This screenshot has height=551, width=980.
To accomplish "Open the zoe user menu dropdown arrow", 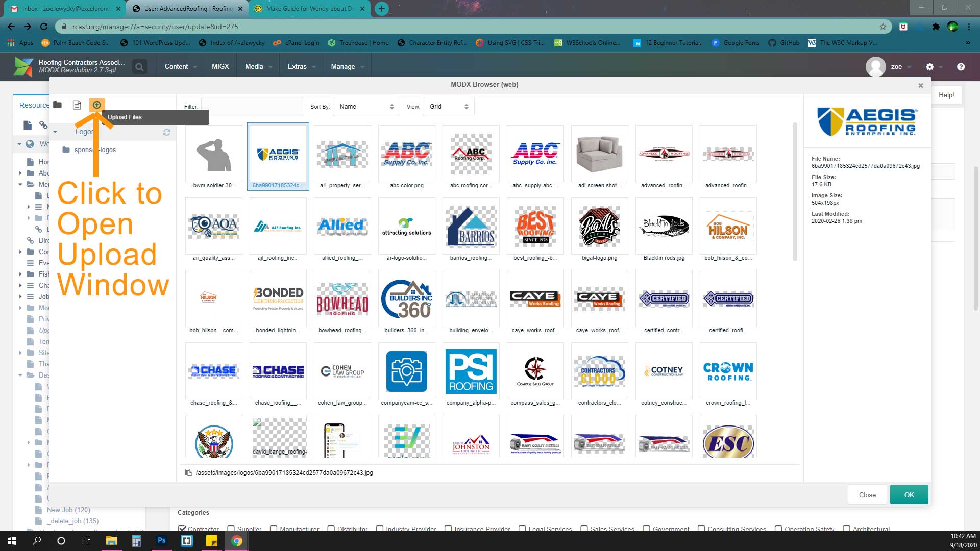I will click(x=909, y=67).
